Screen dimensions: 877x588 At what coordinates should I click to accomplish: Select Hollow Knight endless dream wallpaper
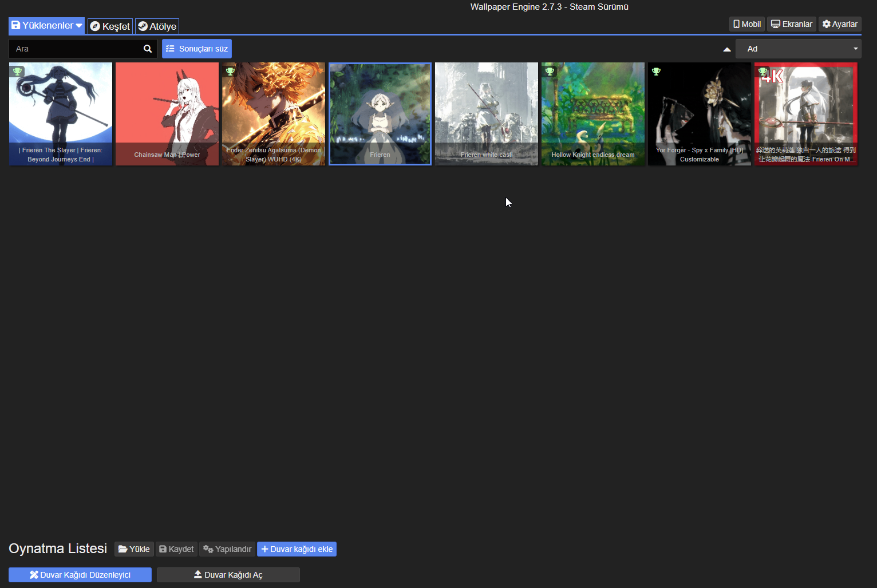(x=593, y=114)
